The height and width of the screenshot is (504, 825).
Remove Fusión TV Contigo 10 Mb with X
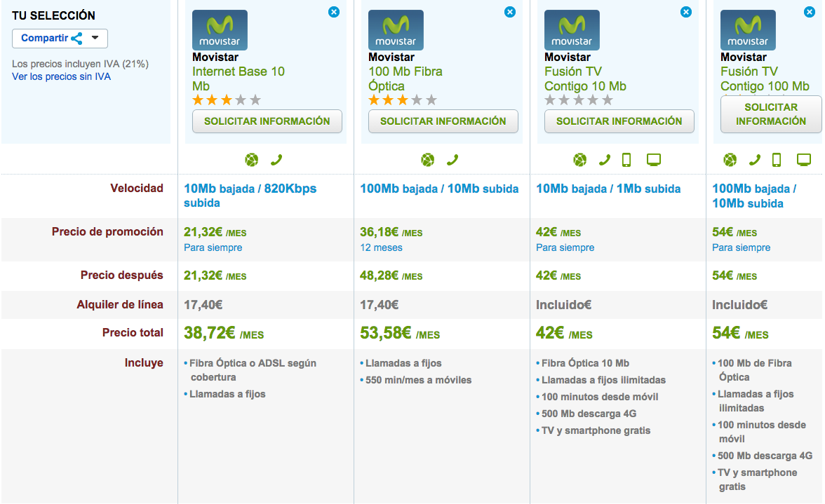[686, 11]
